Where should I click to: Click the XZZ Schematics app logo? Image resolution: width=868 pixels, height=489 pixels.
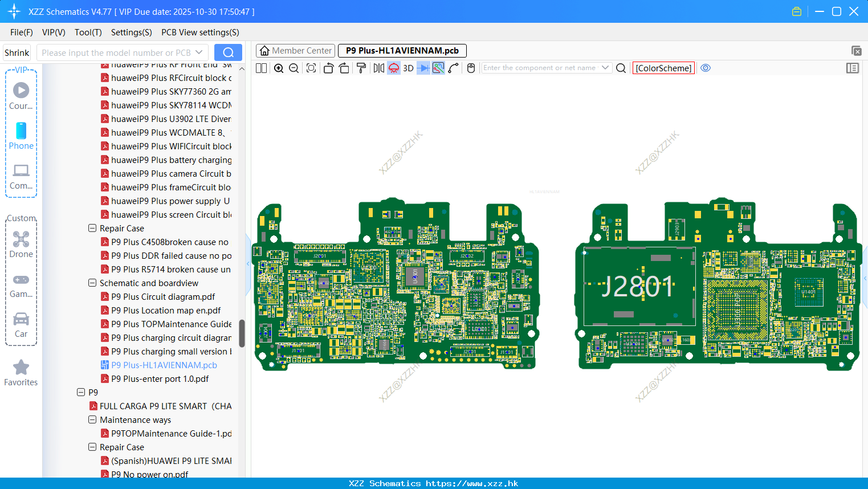pyautogui.click(x=14, y=11)
